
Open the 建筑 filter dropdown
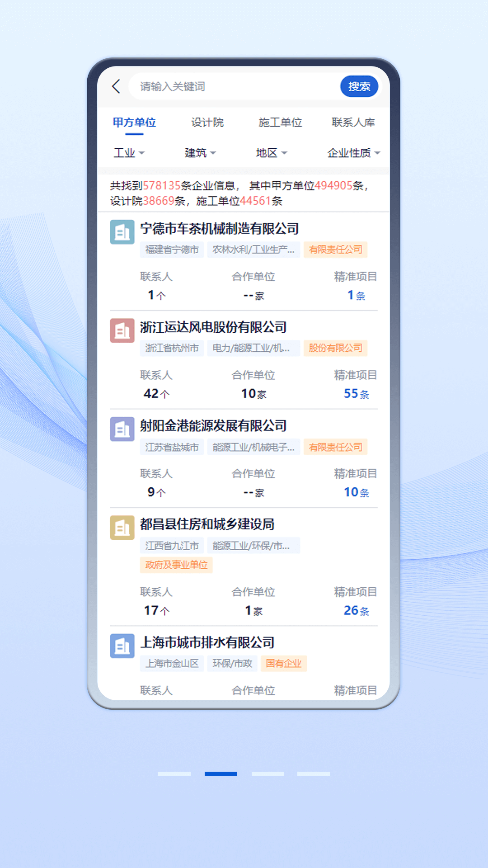pyautogui.click(x=200, y=153)
